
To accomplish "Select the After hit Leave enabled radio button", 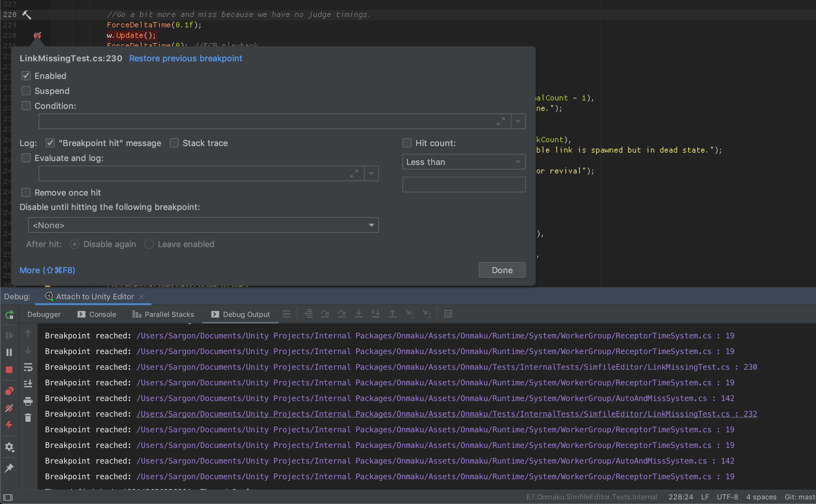I will (149, 244).
